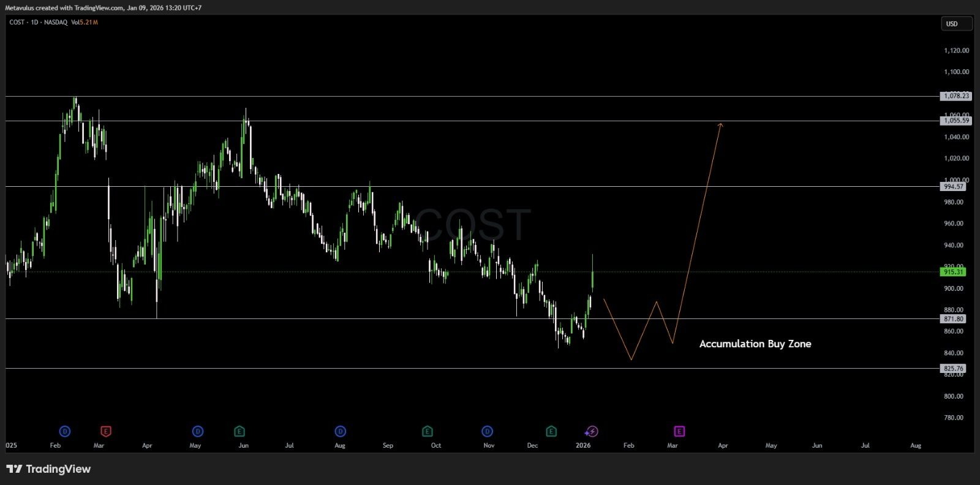
Task: Click the 825.76 price level label
Action: (954, 369)
